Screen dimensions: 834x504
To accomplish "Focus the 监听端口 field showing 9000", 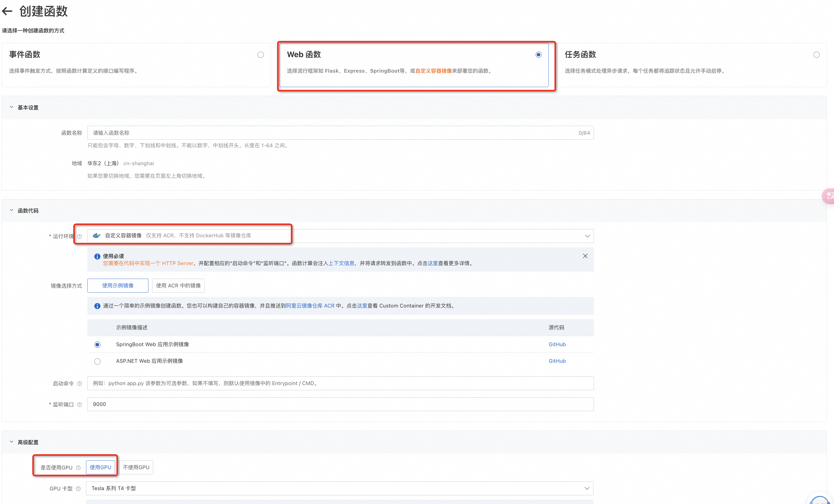I will (x=341, y=404).
